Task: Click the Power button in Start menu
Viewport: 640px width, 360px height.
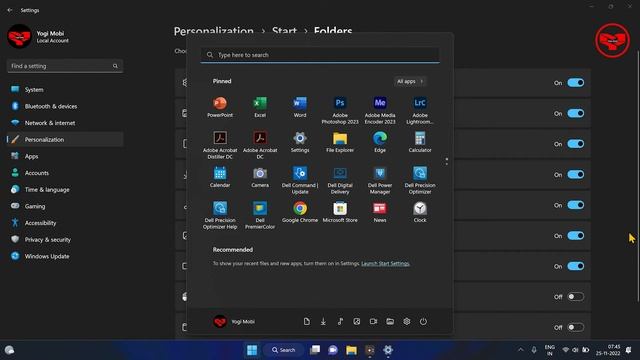Action: click(x=423, y=322)
